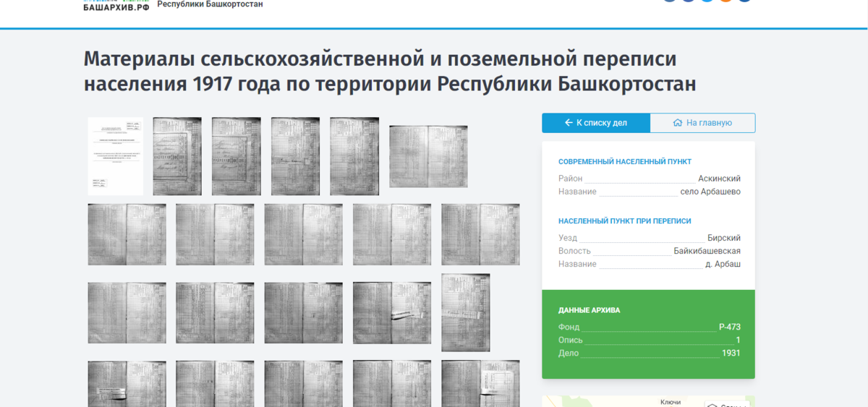Open landscape spread thumbnail ending first row
Viewport: 868px width, 407px height.
(428, 157)
